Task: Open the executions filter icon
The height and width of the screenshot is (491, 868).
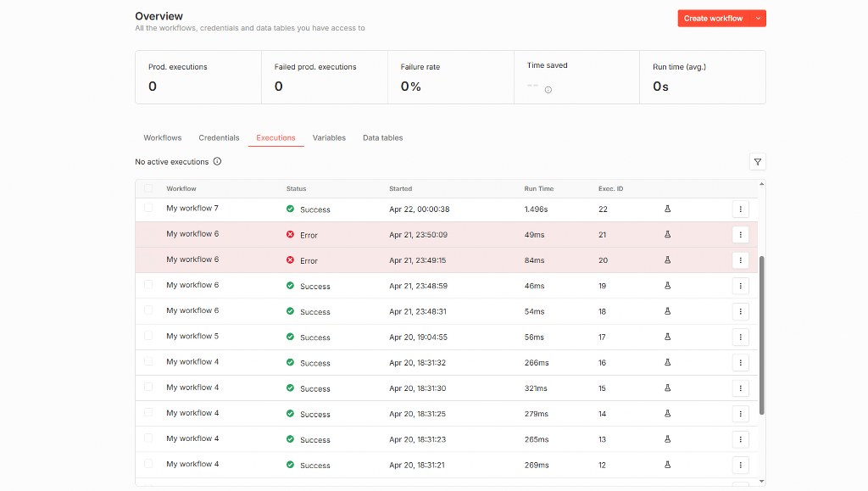Action: point(757,162)
